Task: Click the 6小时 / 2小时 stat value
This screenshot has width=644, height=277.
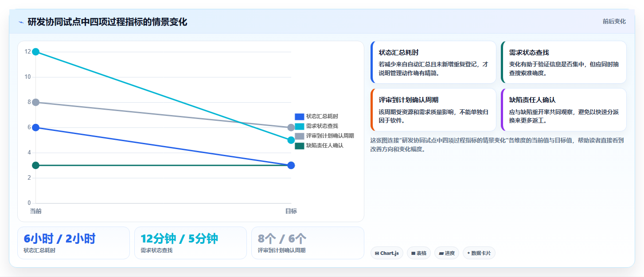Action: pos(59,239)
